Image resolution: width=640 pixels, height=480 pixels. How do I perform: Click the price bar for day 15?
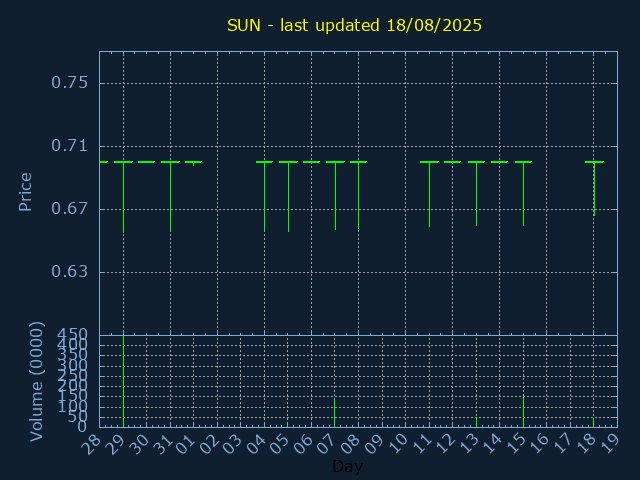pos(523,193)
